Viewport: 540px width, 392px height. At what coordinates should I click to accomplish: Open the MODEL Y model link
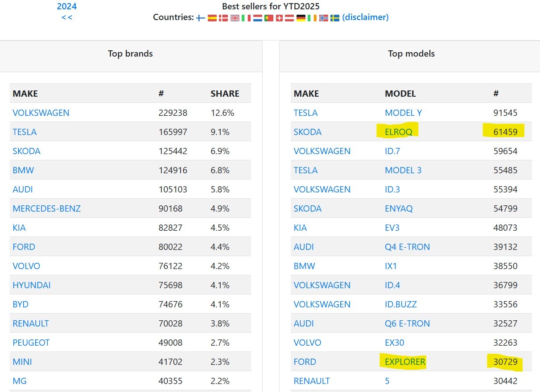coord(403,113)
